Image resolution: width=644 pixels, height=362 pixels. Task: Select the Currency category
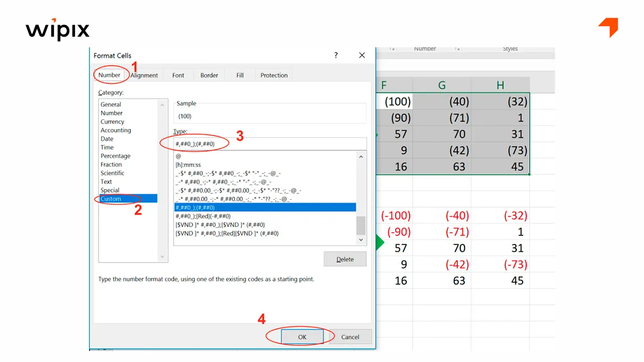112,121
